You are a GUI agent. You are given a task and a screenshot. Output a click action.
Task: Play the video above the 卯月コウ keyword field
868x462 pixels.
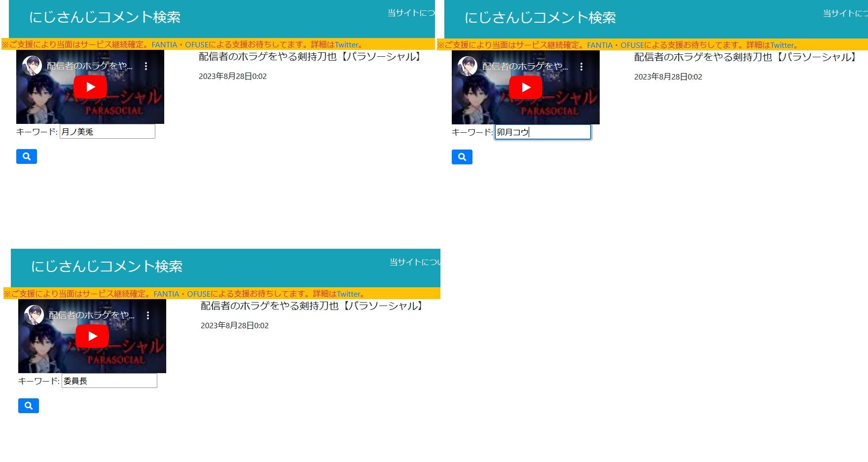(x=526, y=88)
